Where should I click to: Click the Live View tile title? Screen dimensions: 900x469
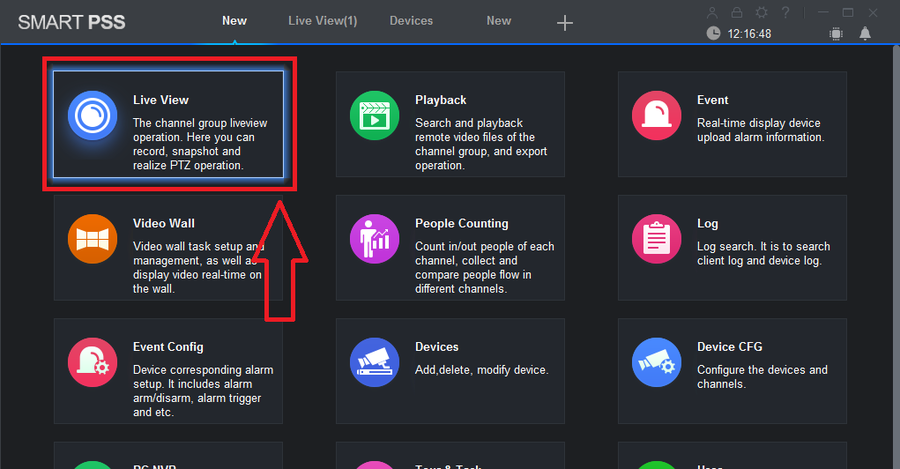(x=161, y=100)
